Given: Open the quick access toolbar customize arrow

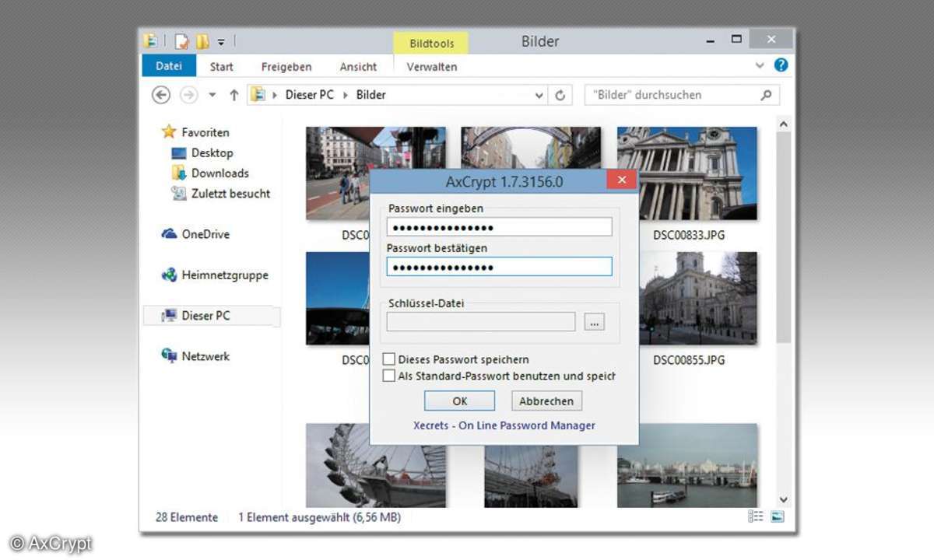Looking at the screenshot, I should click(x=221, y=42).
